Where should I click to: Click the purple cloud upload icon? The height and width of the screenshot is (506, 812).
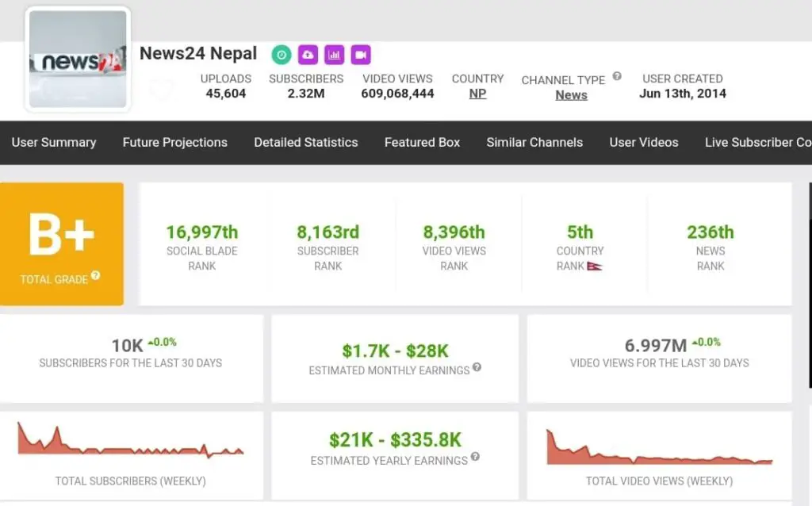point(308,55)
